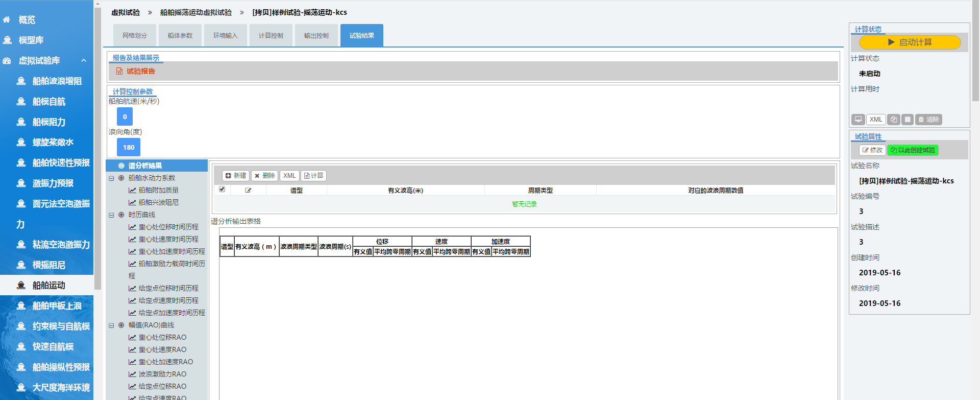Open the 试验报告 PDF report
Screen dimensions: 980x400
coord(136,72)
